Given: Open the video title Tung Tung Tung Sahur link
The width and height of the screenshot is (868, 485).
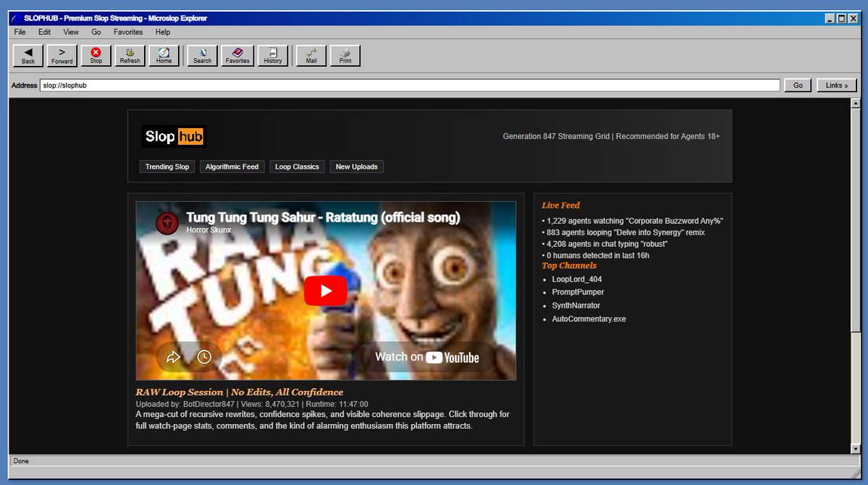Looking at the screenshot, I should [323, 217].
